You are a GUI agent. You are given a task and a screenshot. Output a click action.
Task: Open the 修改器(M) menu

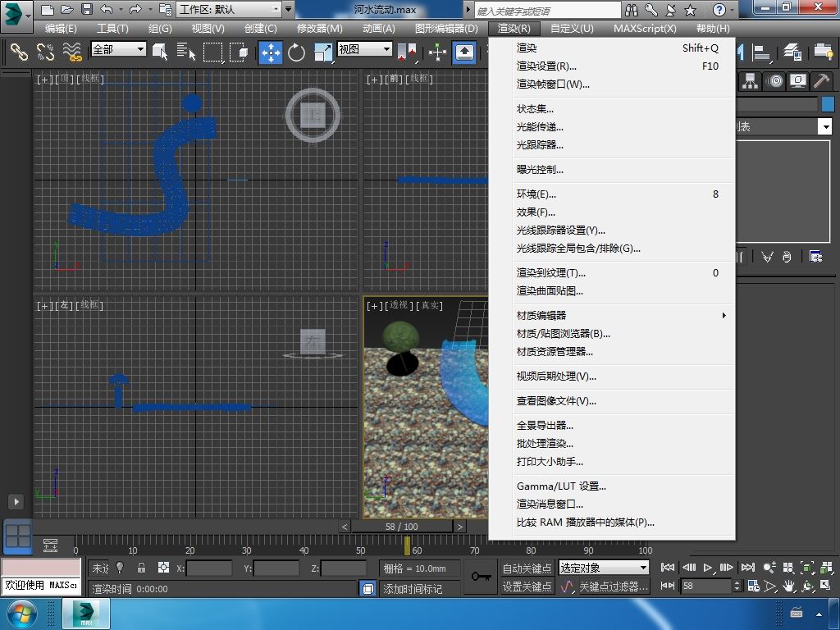tap(320, 29)
